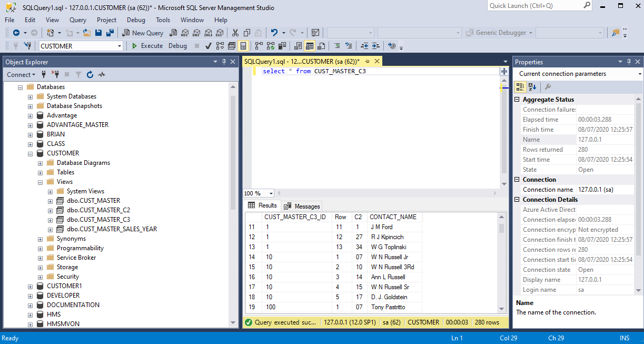Toggle IntelliSense Enabled button

pyautogui.click(x=243, y=46)
